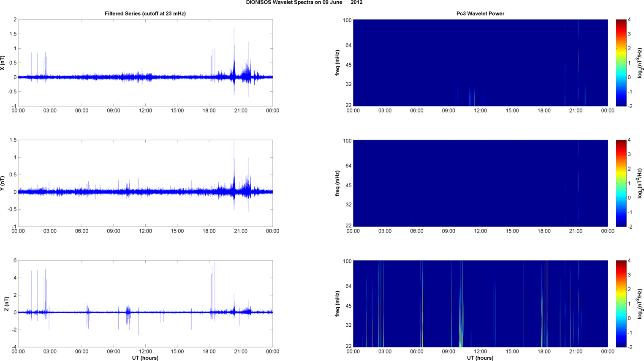The height and width of the screenshot is (361, 644).
Task: Select the Y component Pc3 wavelet spectrogram
Action: click(x=480, y=183)
